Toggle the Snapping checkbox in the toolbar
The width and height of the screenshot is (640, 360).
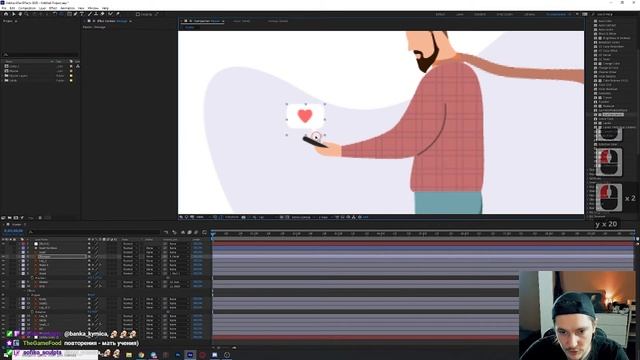138,14
